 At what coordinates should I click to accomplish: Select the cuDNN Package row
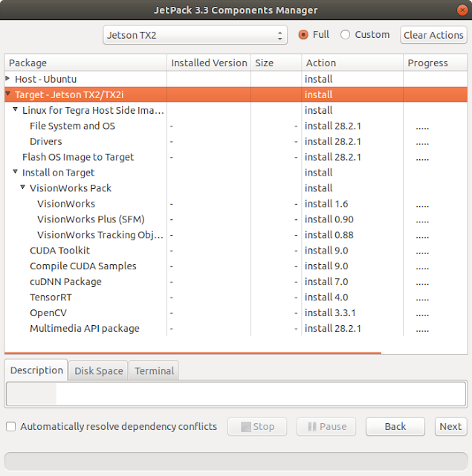(236, 282)
